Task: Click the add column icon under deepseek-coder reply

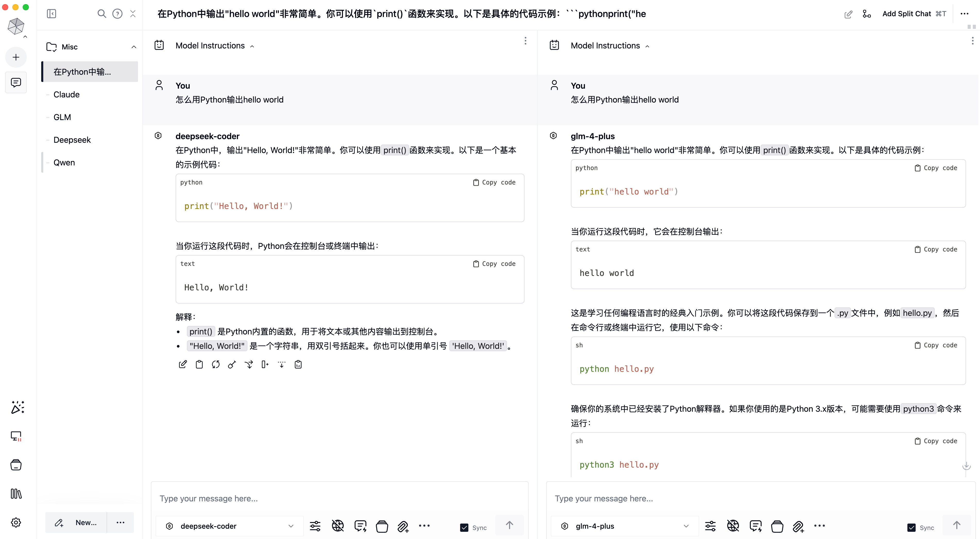Action: tap(265, 364)
